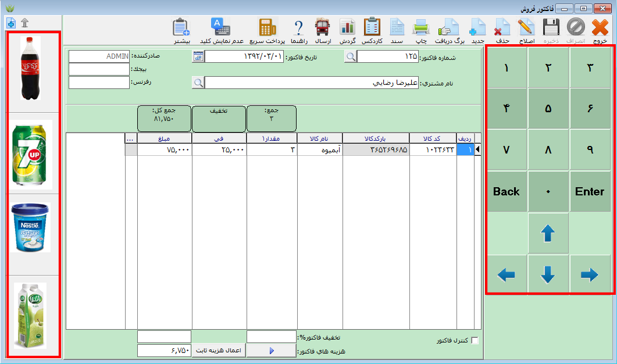Open customer name search lookup

(x=198, y=83)
